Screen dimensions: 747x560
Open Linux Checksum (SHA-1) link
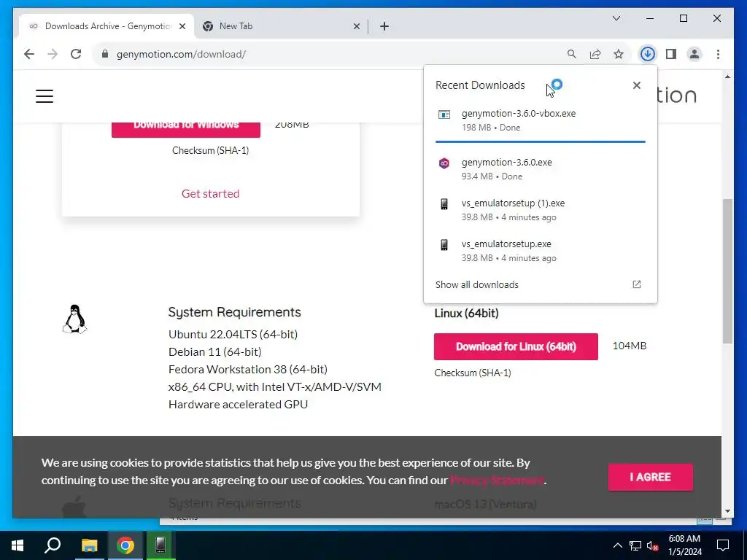[x=473, y=373]
